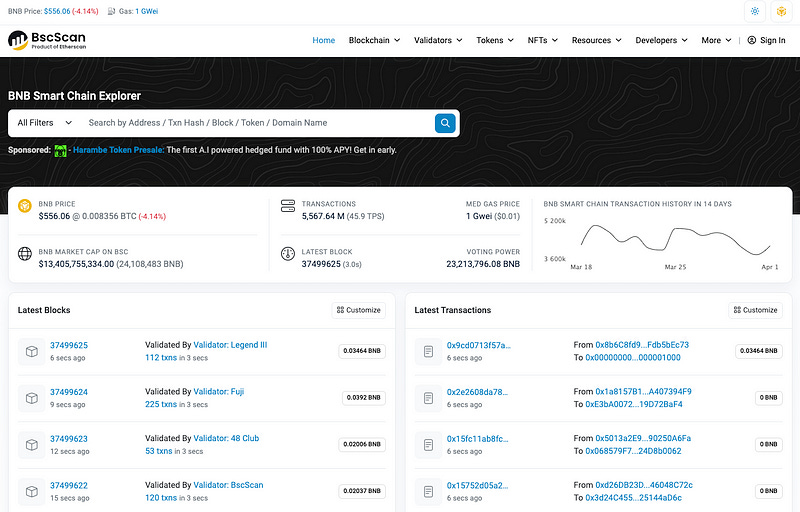Open From address 0x5013a2E9...90250A6Fa

point(643,438)
